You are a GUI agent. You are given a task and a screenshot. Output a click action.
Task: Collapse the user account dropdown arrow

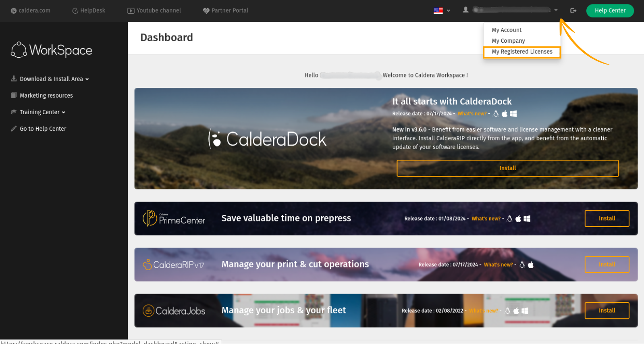pos(556,10)
